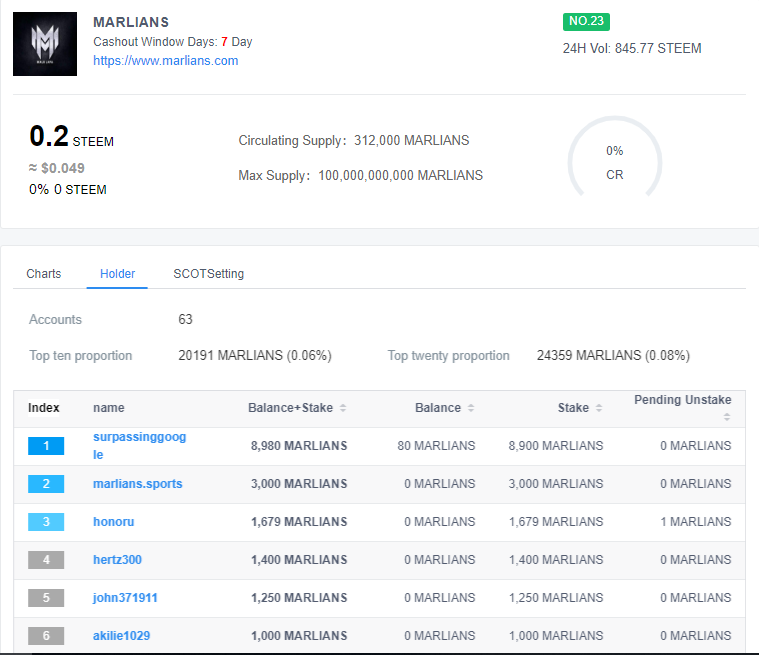Open the SCOTSetting tab
This screenshot has width=759, height=655.
[x=209, y=274]
